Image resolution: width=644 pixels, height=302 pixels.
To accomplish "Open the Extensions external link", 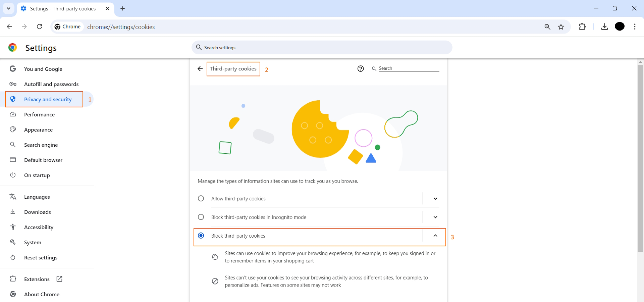I will tap(59, 279).
